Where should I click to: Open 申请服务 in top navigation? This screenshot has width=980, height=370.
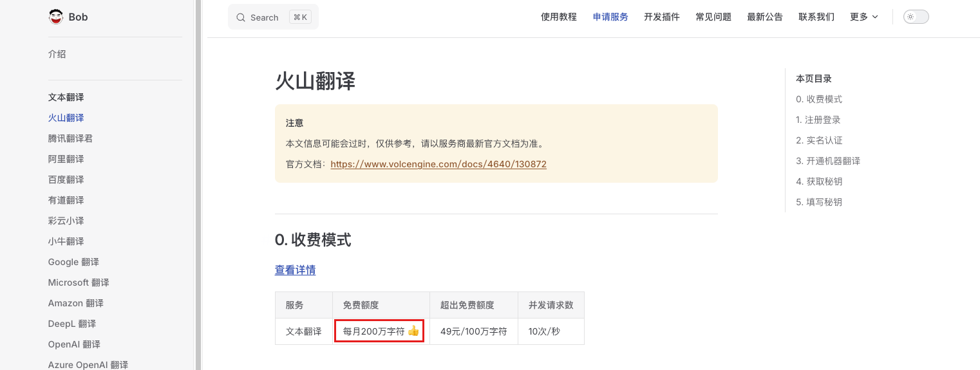(610, 17)
